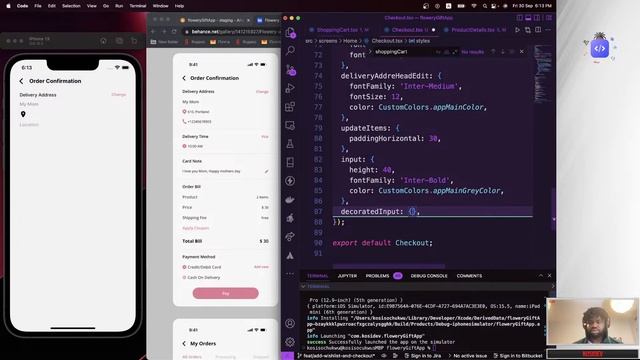Open editor More Actions ellipsis
The width and height of the screenshot is (640, 360).
click(548, 30)
